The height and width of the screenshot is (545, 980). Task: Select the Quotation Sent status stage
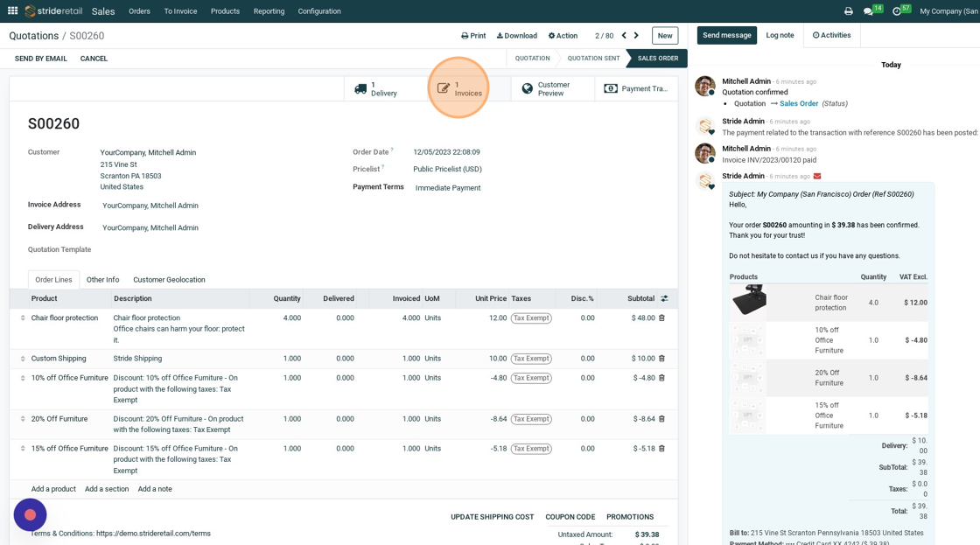click(x=593, y=58)
